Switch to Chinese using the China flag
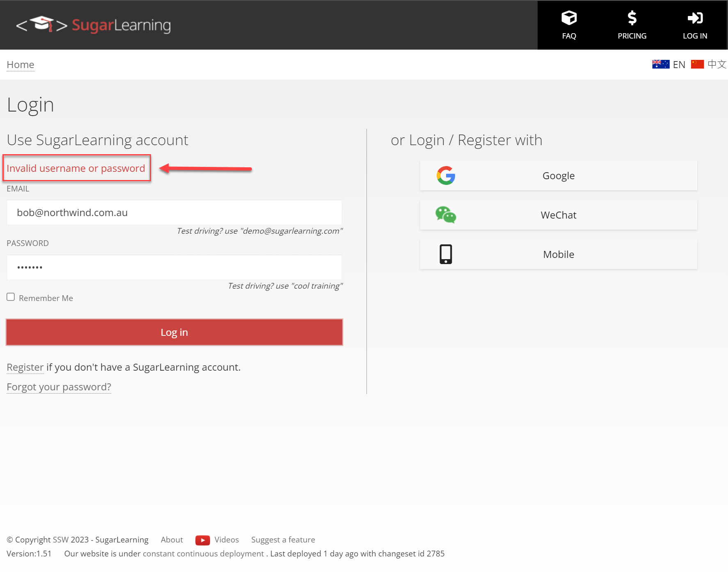This screenshot has width=728, height=572. (697, 64)
